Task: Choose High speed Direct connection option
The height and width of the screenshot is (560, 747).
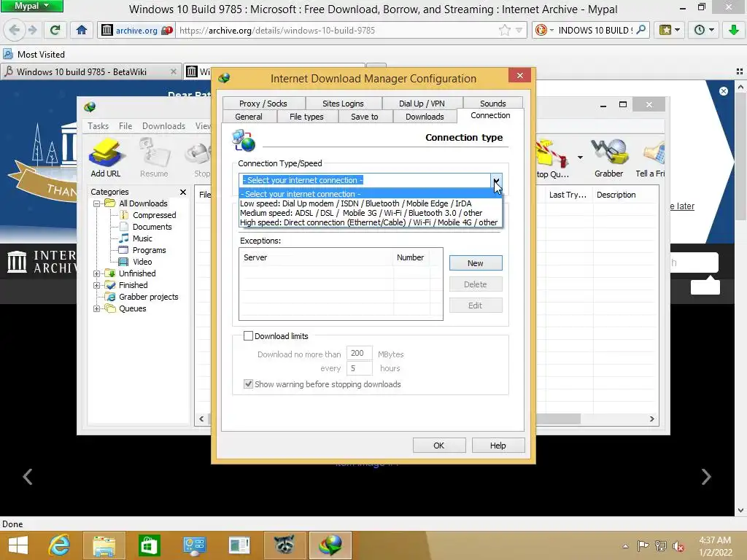Action: coord(370,222)
